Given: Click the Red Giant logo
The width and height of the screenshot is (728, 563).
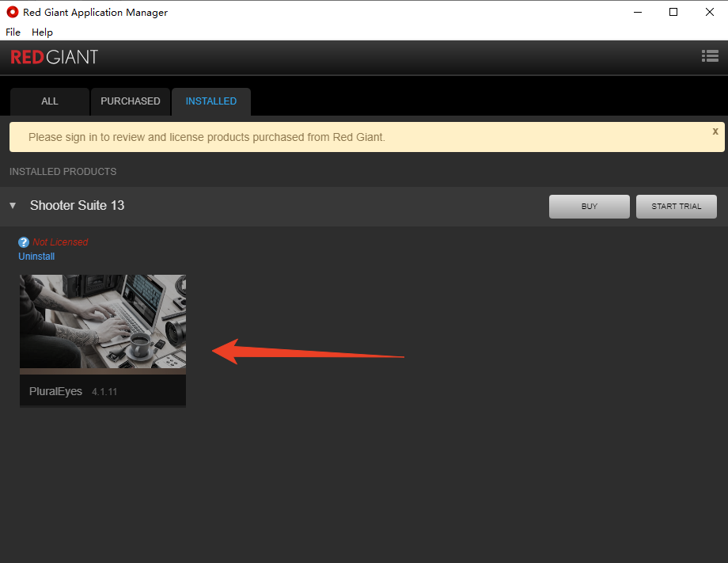Looking at the screenshot, I should pos(54,57).
